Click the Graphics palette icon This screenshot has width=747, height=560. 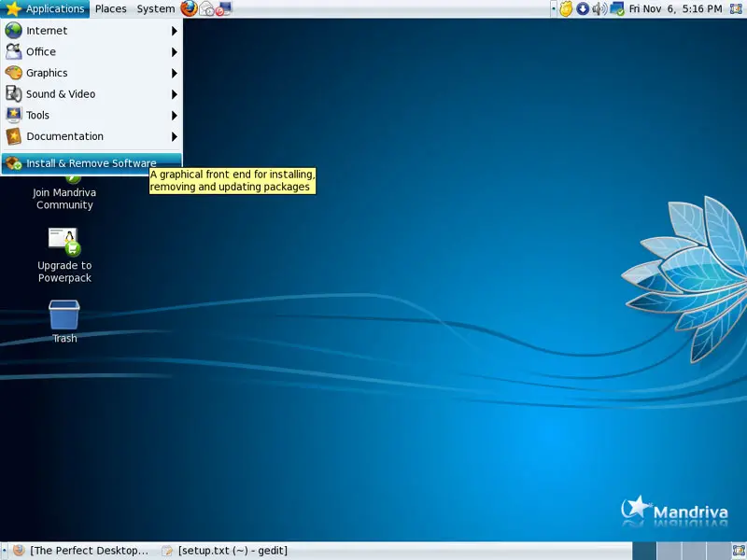tap(13, 73)
